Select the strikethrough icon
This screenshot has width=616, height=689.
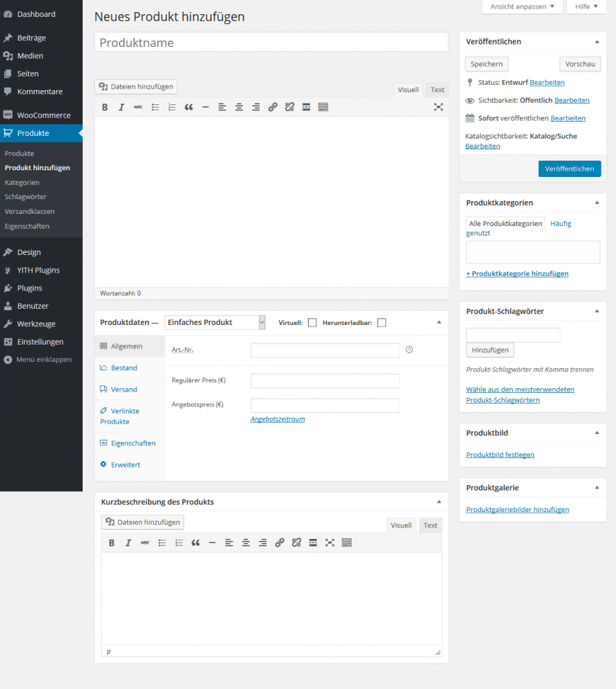point(139,107)
